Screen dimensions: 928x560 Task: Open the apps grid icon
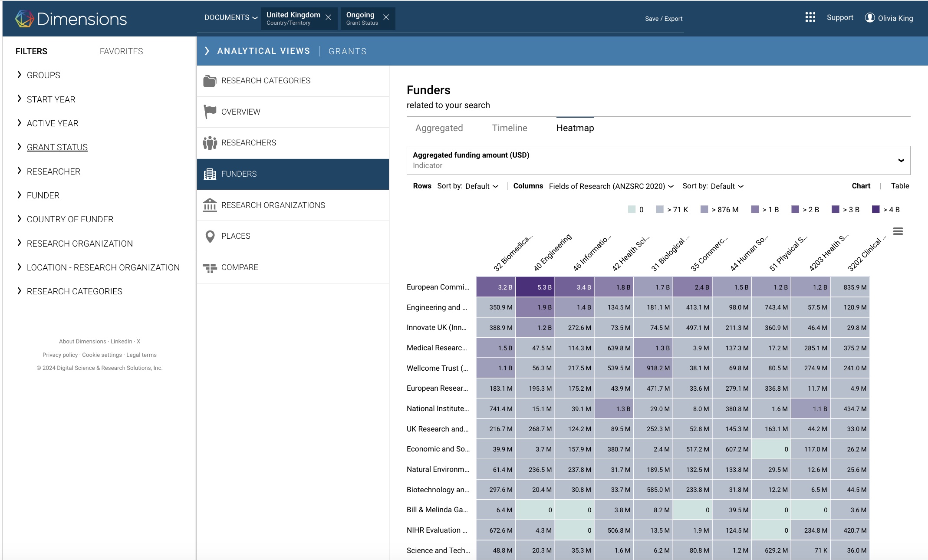pos(810,17)
